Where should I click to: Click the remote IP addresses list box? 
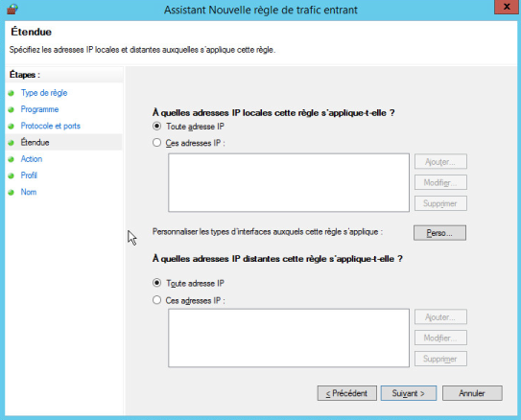click(289, 338)
